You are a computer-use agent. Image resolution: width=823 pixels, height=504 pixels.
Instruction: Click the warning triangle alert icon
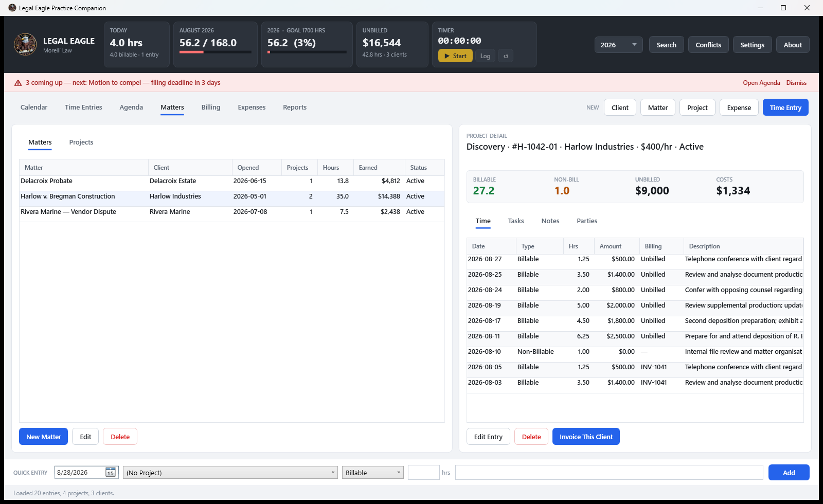18,83
